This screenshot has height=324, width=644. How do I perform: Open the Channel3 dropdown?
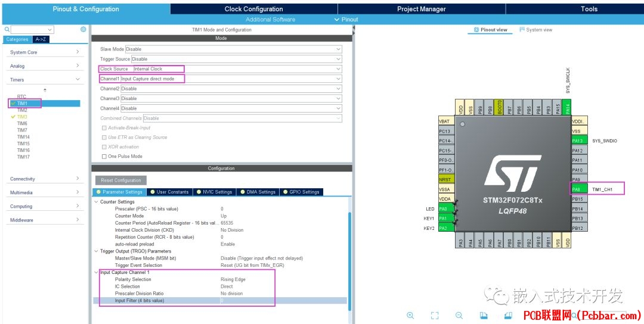[x=231, y=98]
